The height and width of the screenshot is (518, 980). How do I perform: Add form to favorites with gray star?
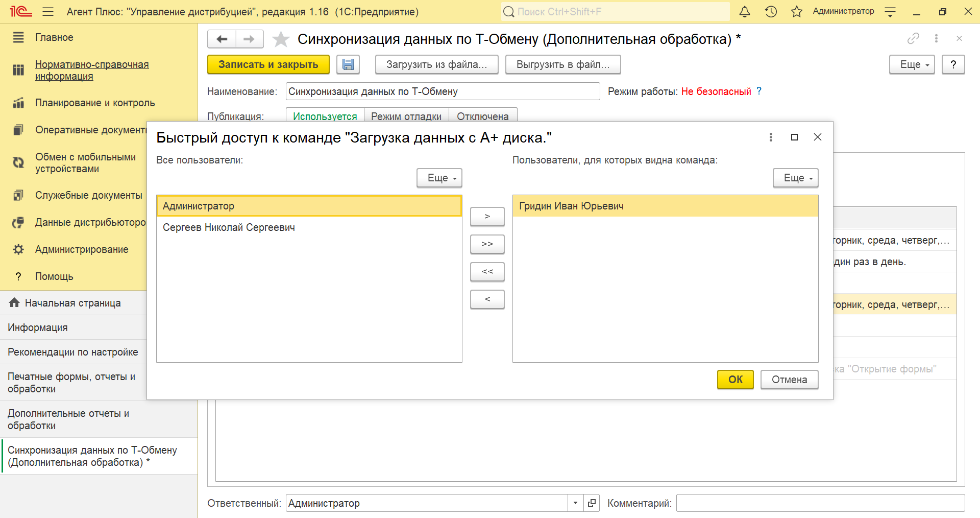(x=281, y=39)
